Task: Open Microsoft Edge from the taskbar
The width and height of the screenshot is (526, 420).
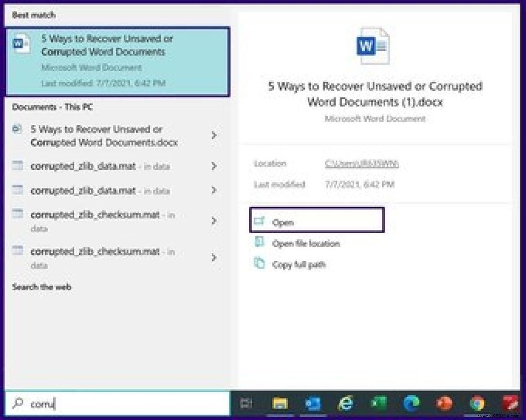Action: pyautogui.click(x=411, y=403)
